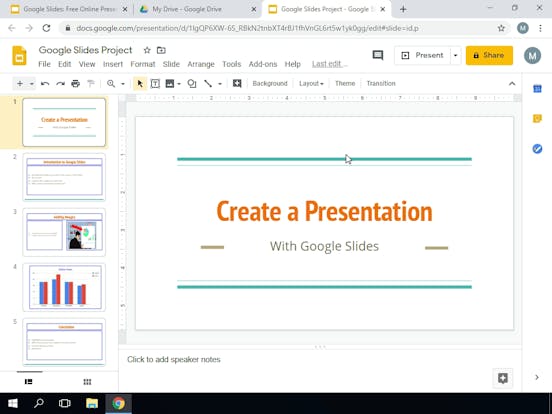Open the Present options dropdown arrow
This screenshot has width=552, height=414.
pos(455,55)
